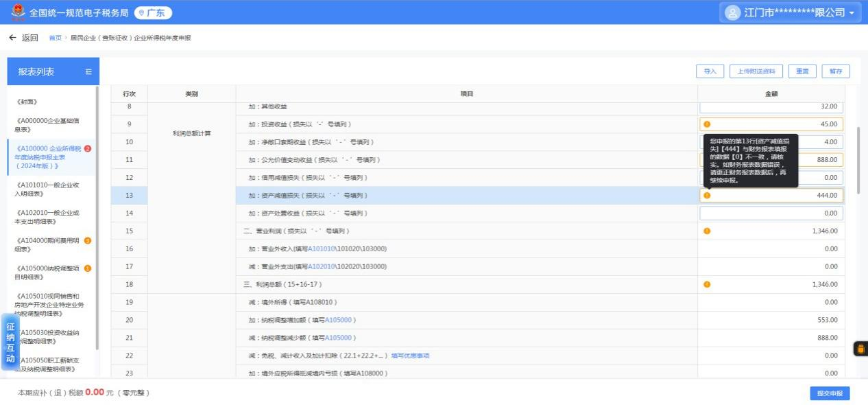This screenshot has width=868, height=405.
Task: Click the warning icon in row 9 投资收益
Action: click(x=707, y=124)
